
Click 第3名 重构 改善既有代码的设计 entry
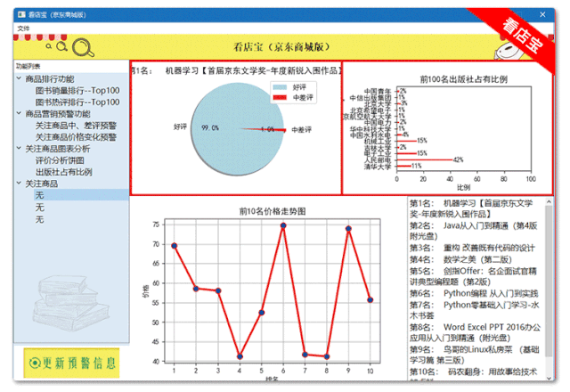[472, 248]
